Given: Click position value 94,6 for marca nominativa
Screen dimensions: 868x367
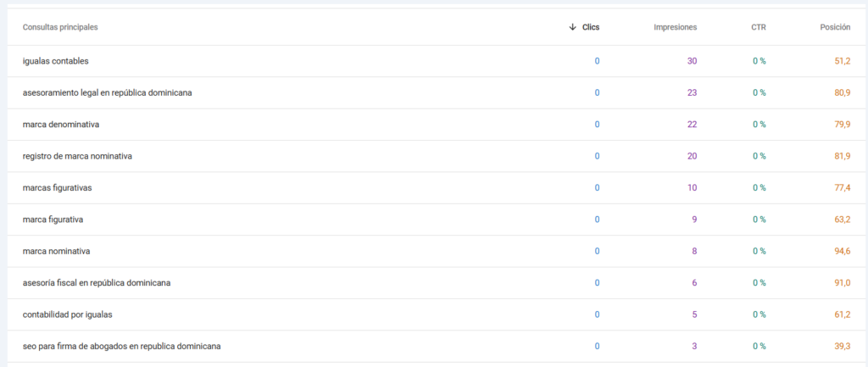Looking at the screenshot, I should point(842,252).
